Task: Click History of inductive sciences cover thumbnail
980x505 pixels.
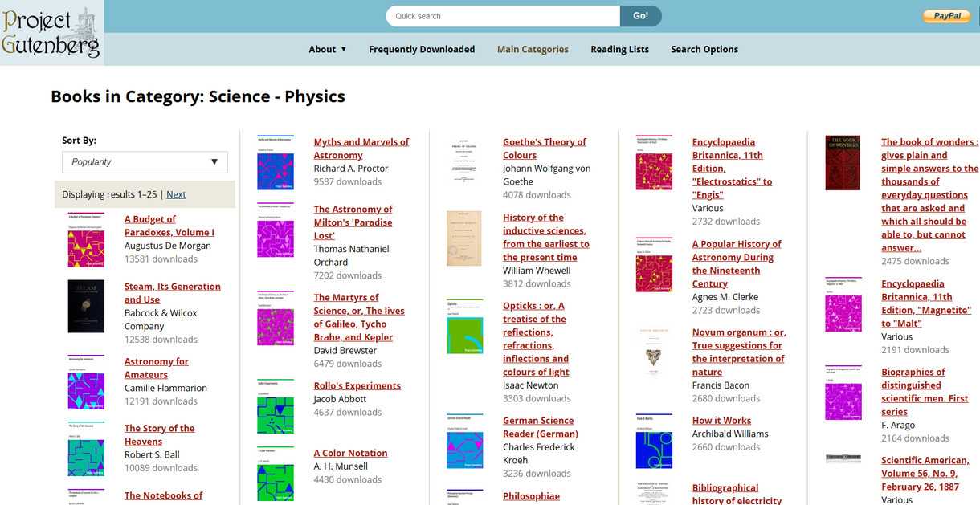Action: point(464,238)
